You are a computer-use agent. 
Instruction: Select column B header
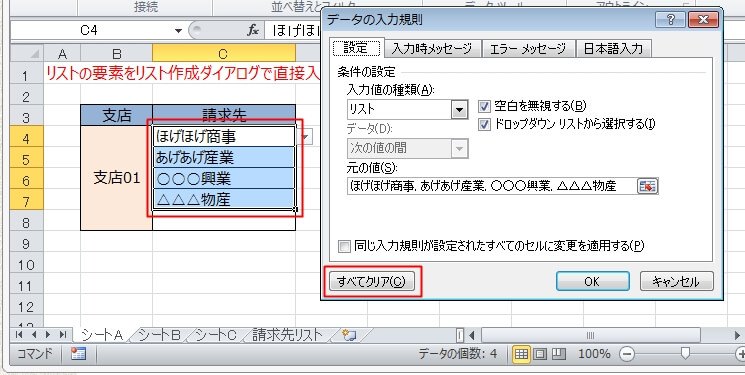pos(116,54)
